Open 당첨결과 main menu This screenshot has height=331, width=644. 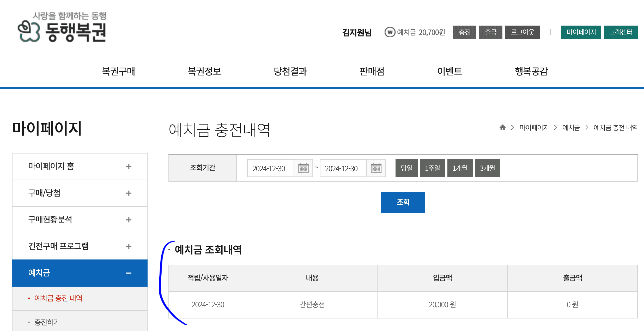[x=290, y=71]
